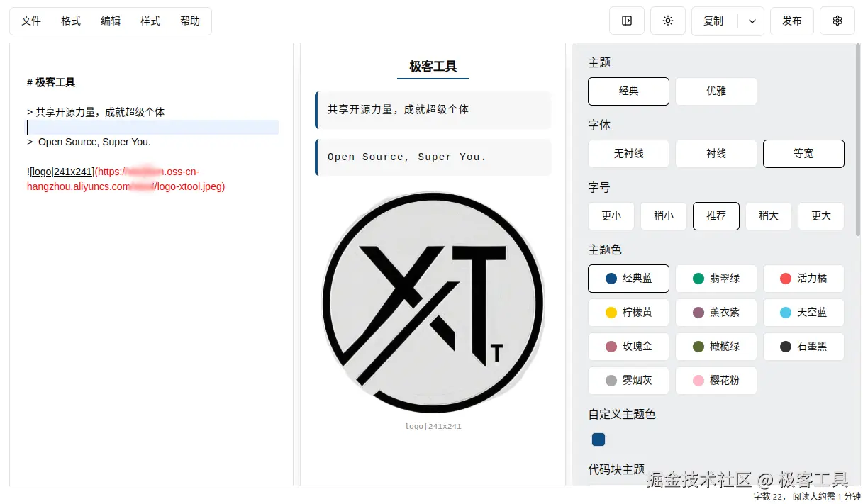863x504 pixels.
Task: Open the 文件 menu
Action: click(x=30, y=21)
